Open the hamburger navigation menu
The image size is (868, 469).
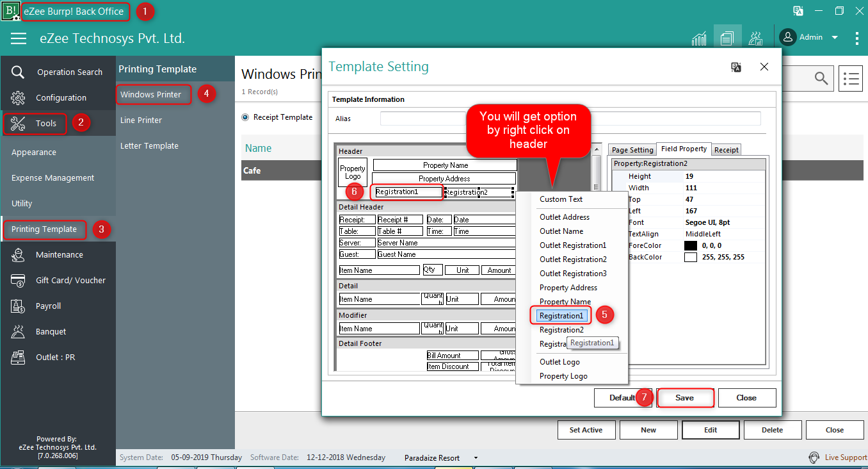19,38
